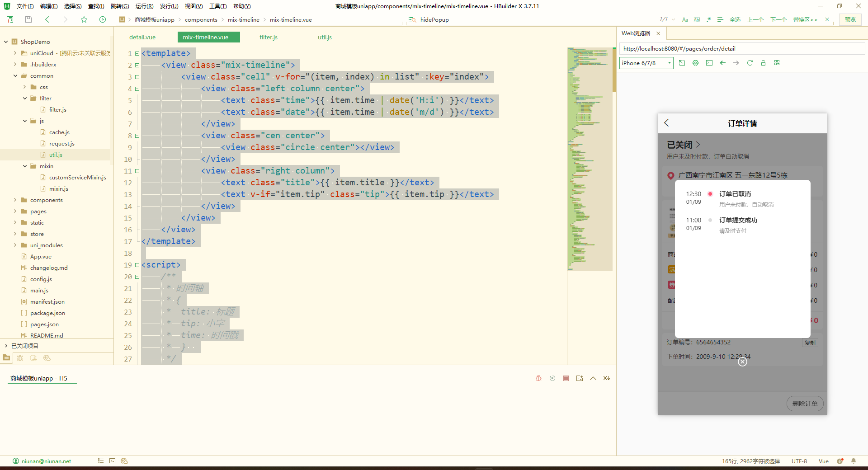
Task: Collapse the common folder
Action: tap(15, 75)
